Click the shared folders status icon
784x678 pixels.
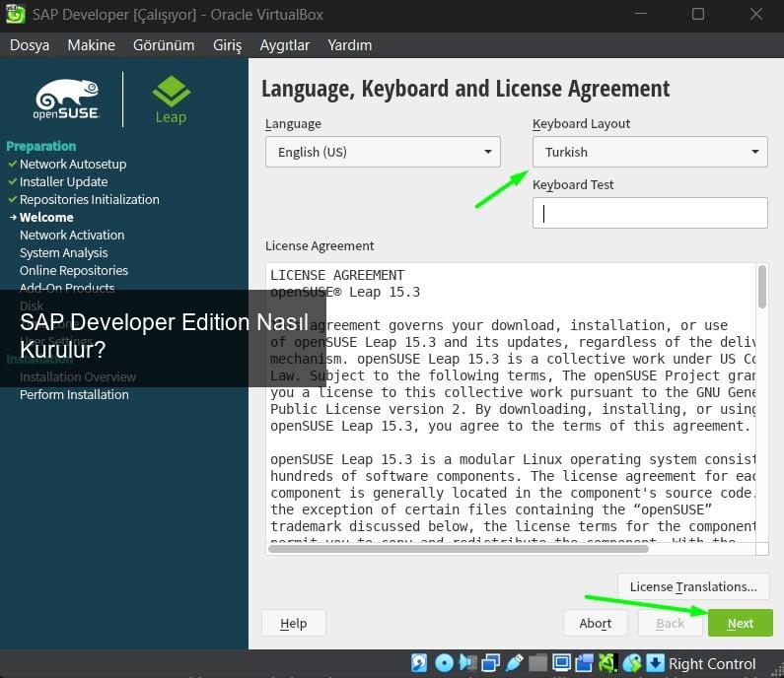pyautogui.click(x=537, y=663)
